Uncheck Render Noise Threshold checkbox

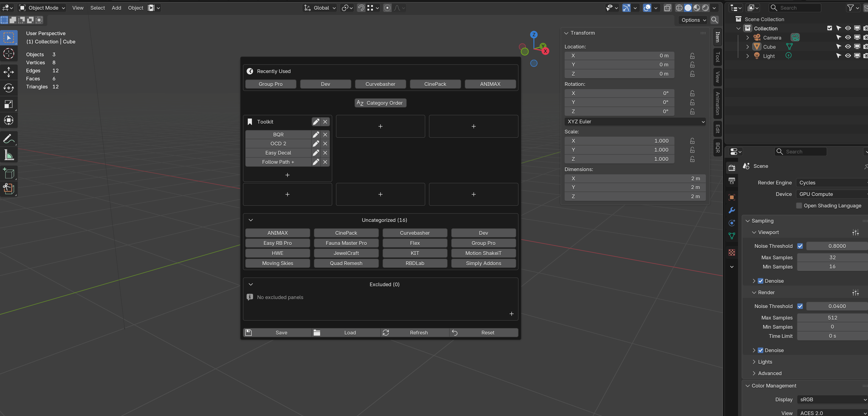tap(800, 306)
